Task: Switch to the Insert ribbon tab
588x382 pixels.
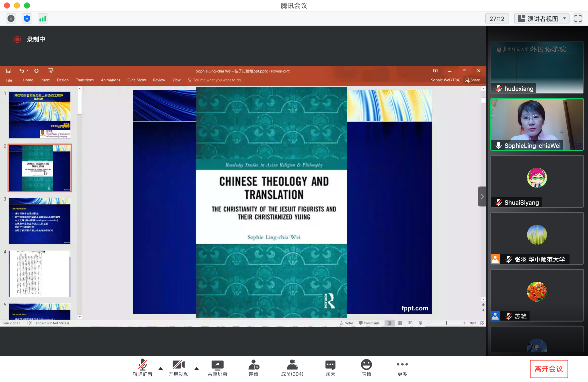Action: [45, 80]
